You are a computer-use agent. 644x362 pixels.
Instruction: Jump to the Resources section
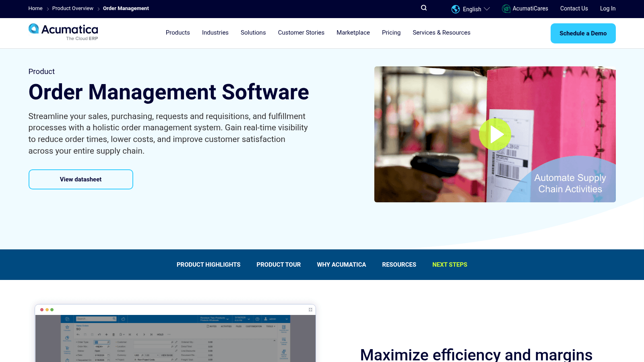click(x=399, y=265)
